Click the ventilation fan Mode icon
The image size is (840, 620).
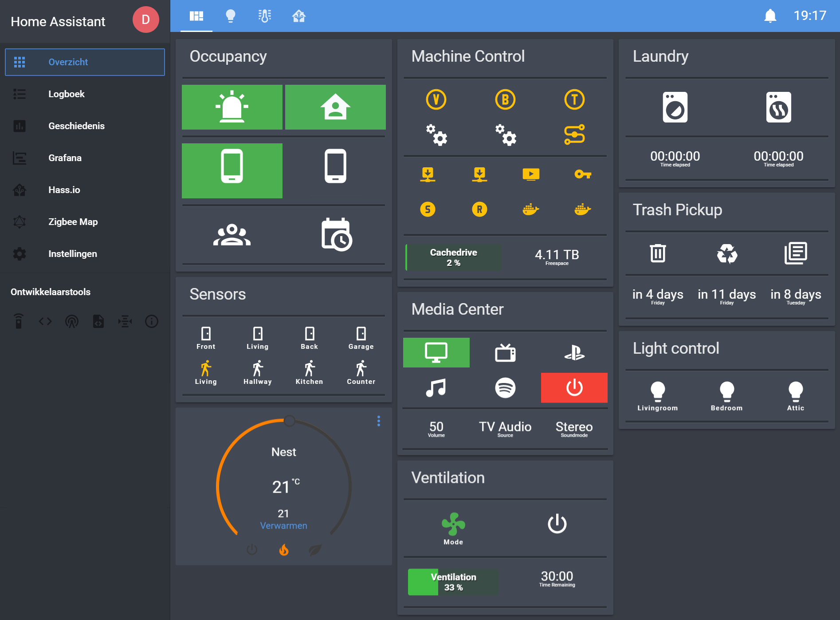(453, 524)
